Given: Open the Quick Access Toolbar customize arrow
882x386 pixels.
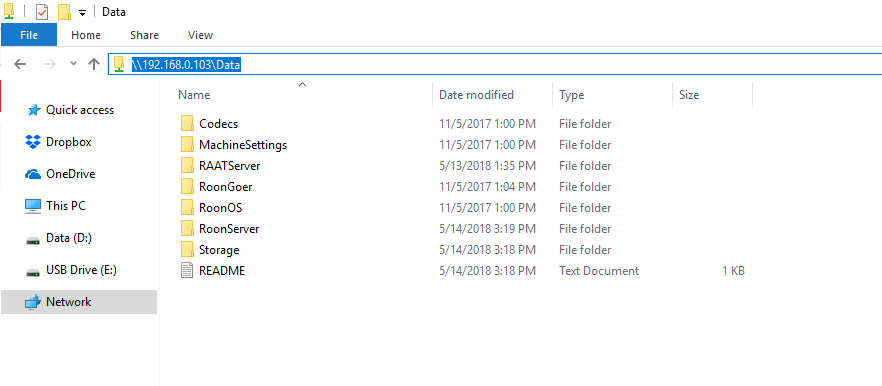Looking at the screenshot, I should point(82,13).
